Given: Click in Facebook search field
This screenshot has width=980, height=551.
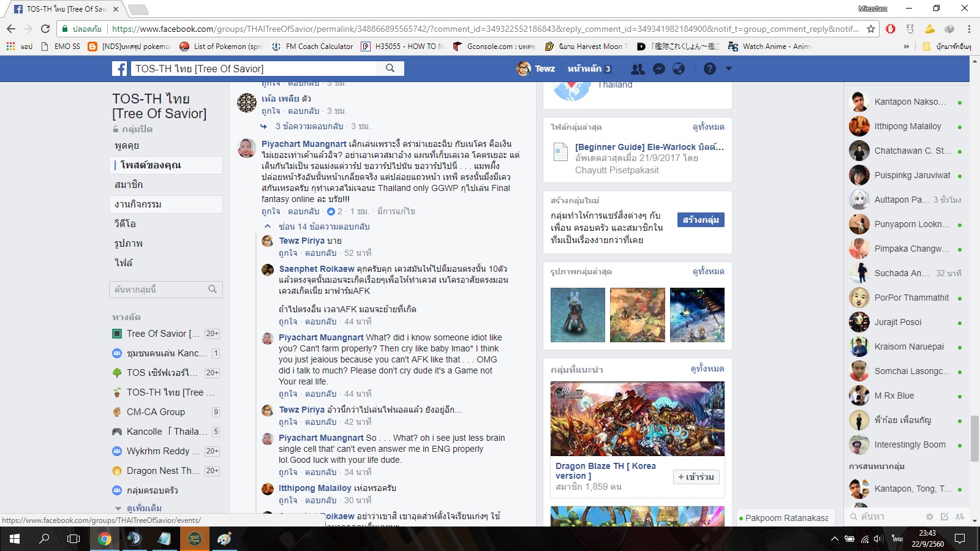Looking at the screenshot, I should (x=254, y=69).
